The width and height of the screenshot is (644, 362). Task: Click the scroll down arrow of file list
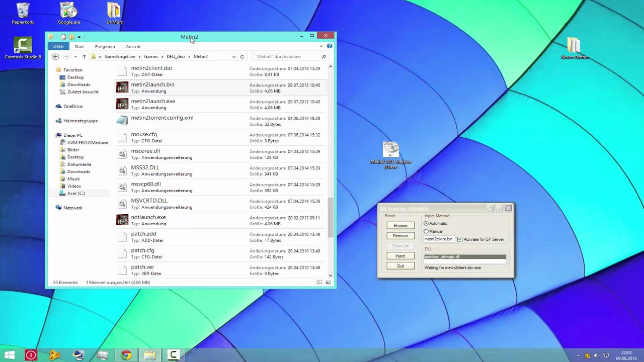[331, 276]
